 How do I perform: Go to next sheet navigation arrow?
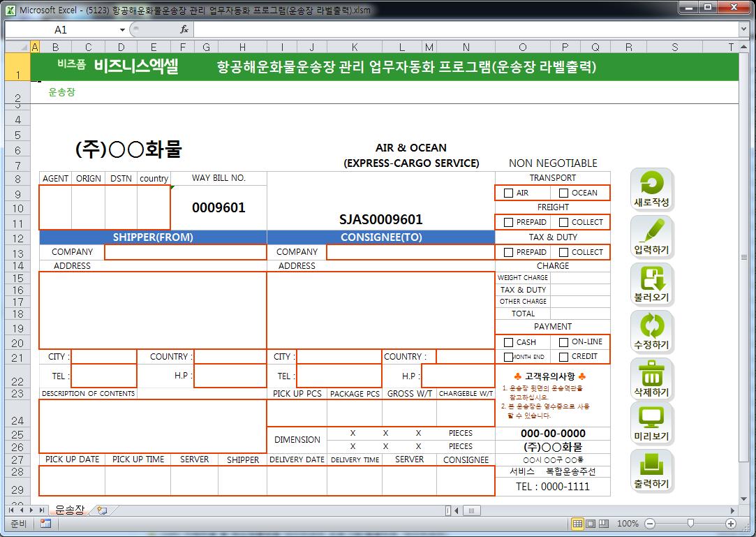pyautogui.click(x=31, y=510)
